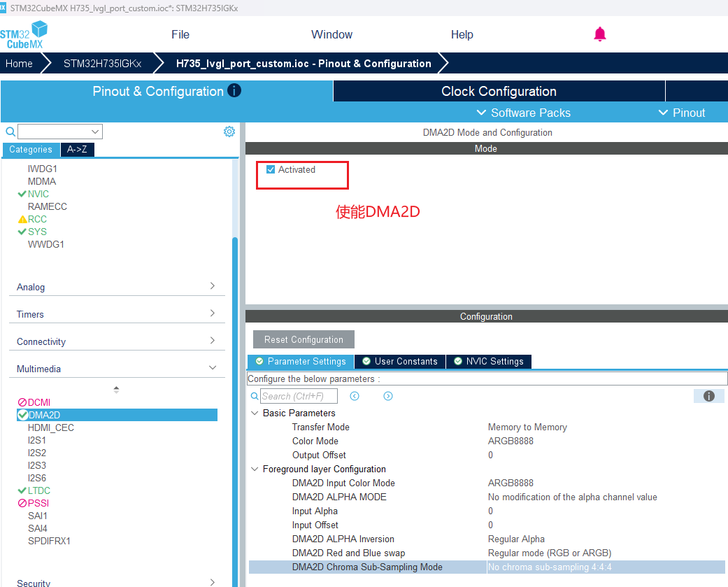The height and width of the screenshot is (587, 728).
Task: Click the Chroma Sub-Sampling Mode value
Action: click(x=606, y=567)
